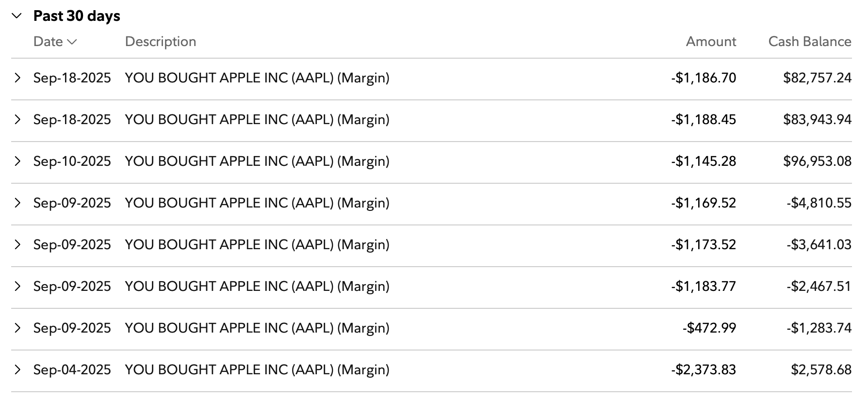Click the $2,578.68 cash balance value

821,370
